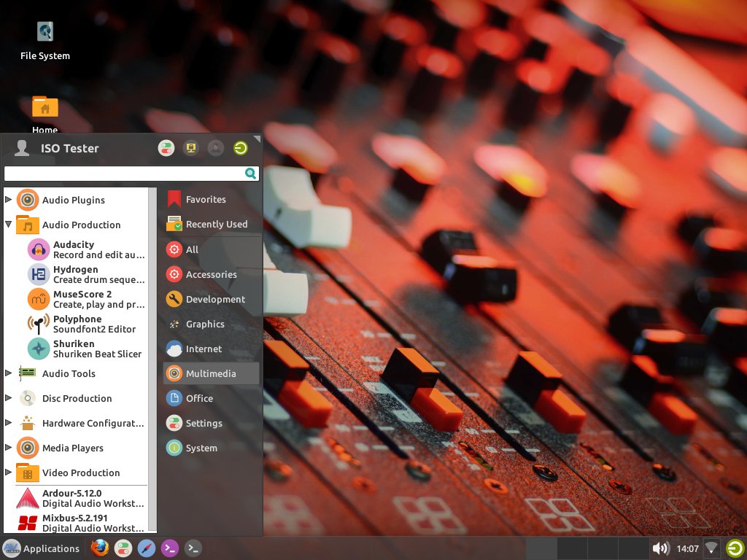This screenshot has width=747, height=560.
Task: Click the Disc Production disc icon
Action: 28,398
